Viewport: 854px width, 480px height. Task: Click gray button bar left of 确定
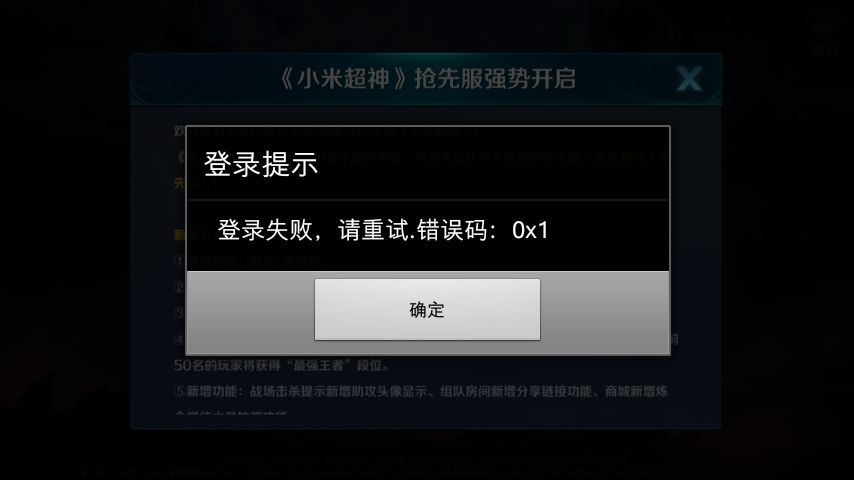(x=251, y=312)
